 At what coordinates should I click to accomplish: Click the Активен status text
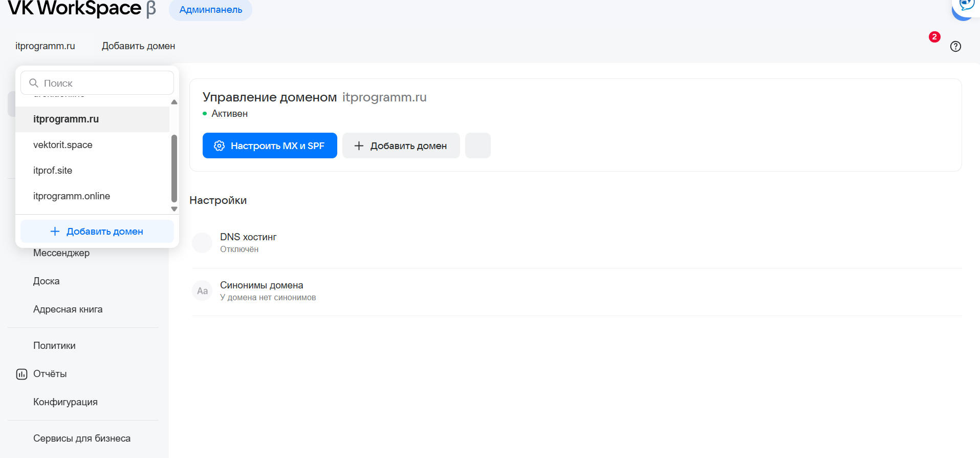click(x=230, y=114)
